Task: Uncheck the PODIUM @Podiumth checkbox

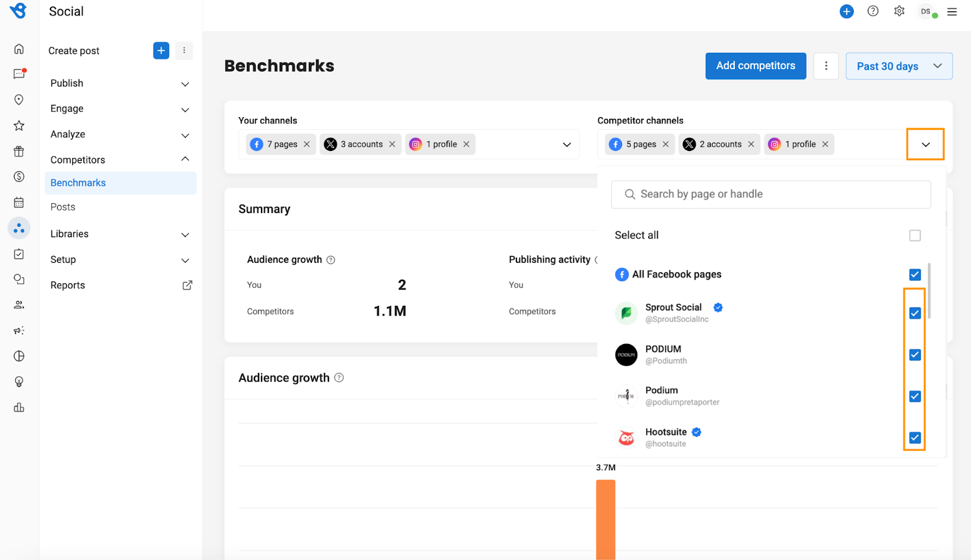Action: click(x=915, y=355)
